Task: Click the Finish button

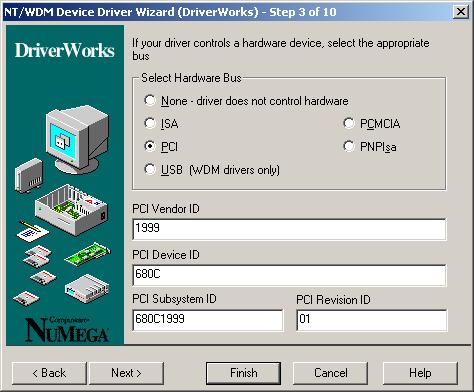Action: point(244,373)
